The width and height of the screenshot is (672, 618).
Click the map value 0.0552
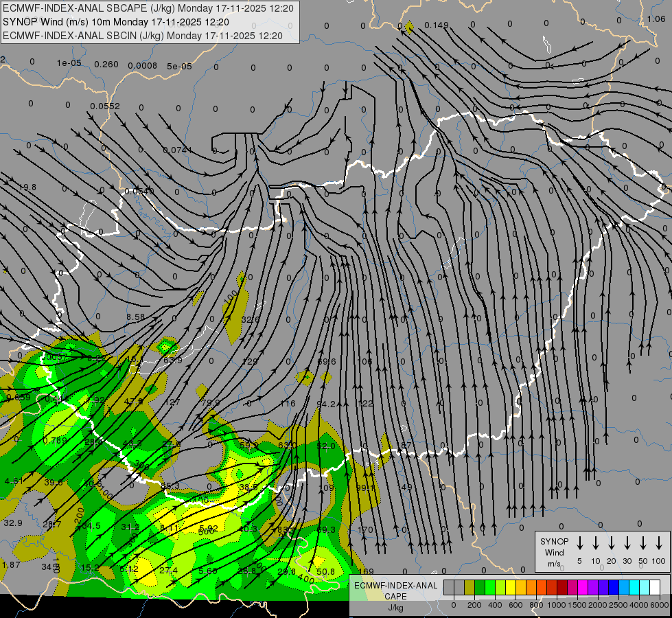point(105,106)
